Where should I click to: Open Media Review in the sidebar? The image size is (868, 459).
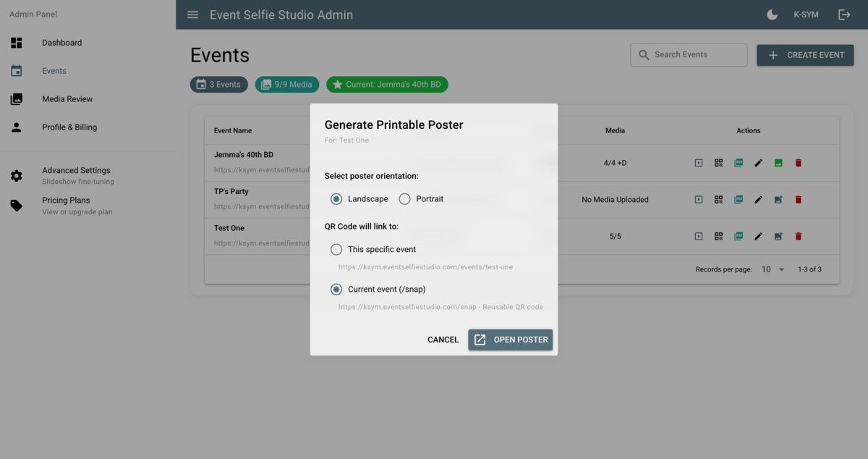pyautogui.click(x=67, y=99)
